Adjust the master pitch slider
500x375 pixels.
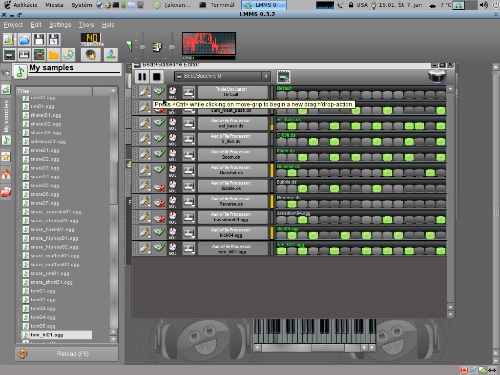click(172, 46)
